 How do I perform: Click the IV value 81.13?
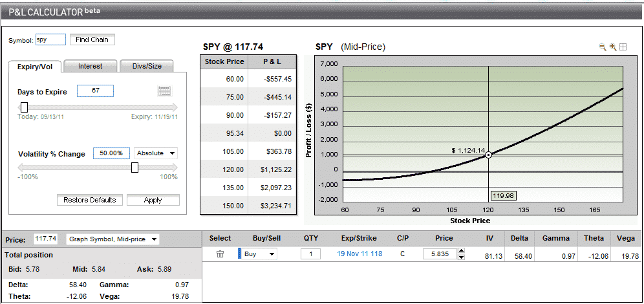(493, 256)
